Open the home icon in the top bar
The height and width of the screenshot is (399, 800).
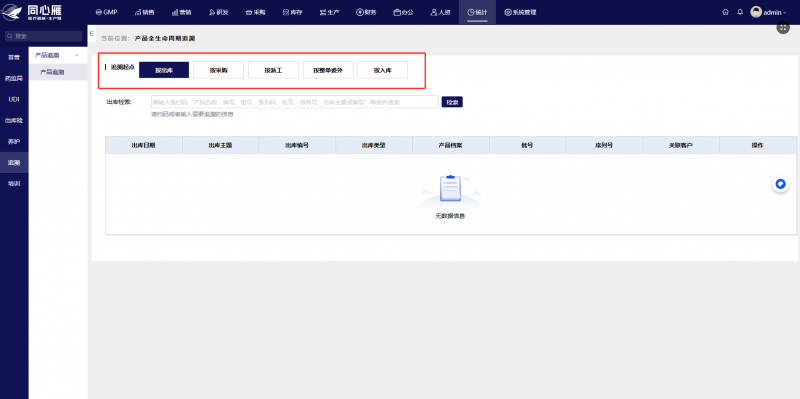(x=725, y=12)
